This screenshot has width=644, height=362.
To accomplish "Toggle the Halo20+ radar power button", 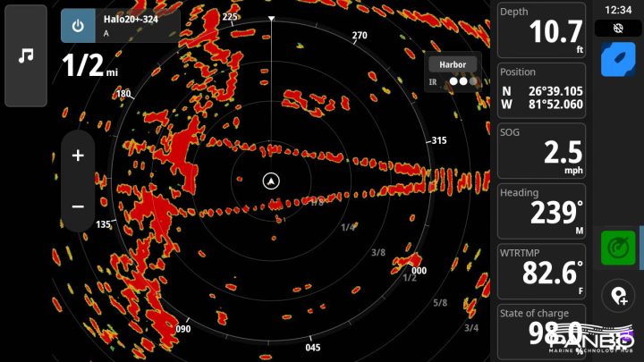I will click(78, 26).
